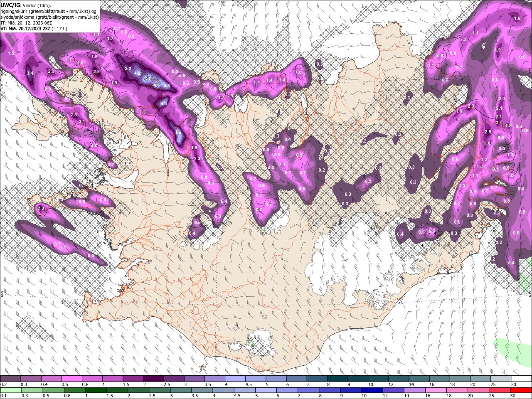Pick the lavender 3.5 snowfall legend swatch

(215, 379)
